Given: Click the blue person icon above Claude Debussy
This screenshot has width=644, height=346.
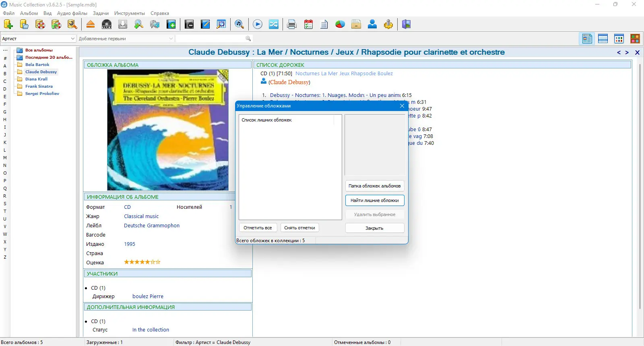Looking at the screenshot, I should pyautogui.click(x=264, y=81).
